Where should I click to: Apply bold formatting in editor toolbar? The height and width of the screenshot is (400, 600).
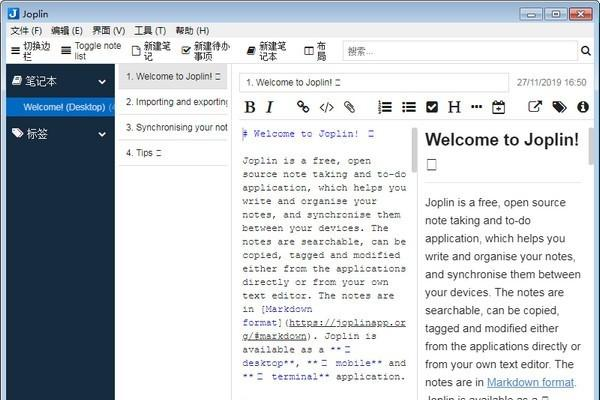[x=250, y=107]
